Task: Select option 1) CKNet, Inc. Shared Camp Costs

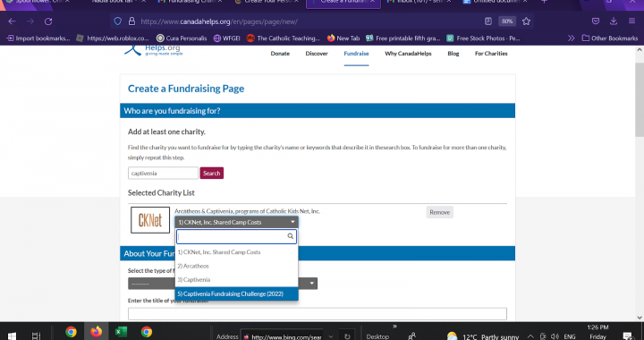Action: pyautogui.click(x=236, y=252)
